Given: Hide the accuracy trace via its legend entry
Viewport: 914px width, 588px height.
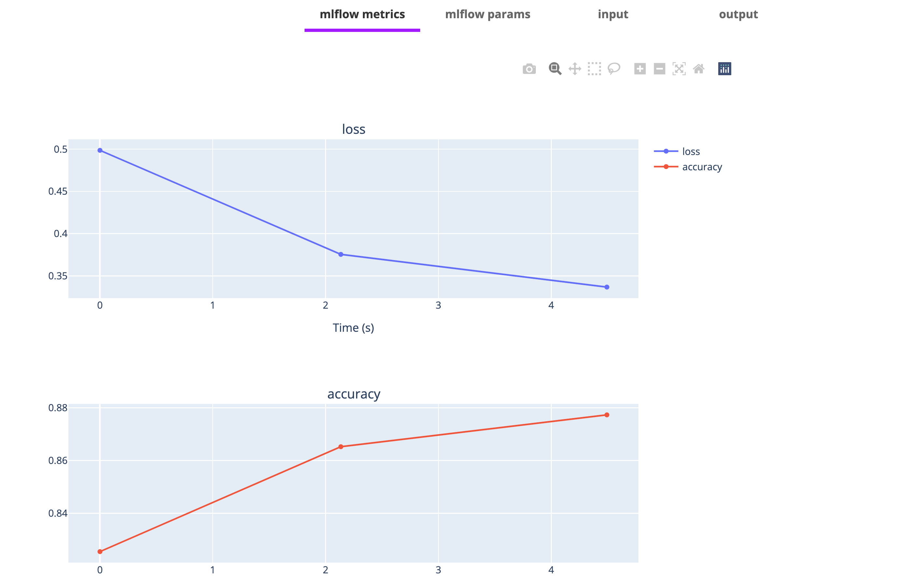Looking at the screenshot, I should 702,167.
